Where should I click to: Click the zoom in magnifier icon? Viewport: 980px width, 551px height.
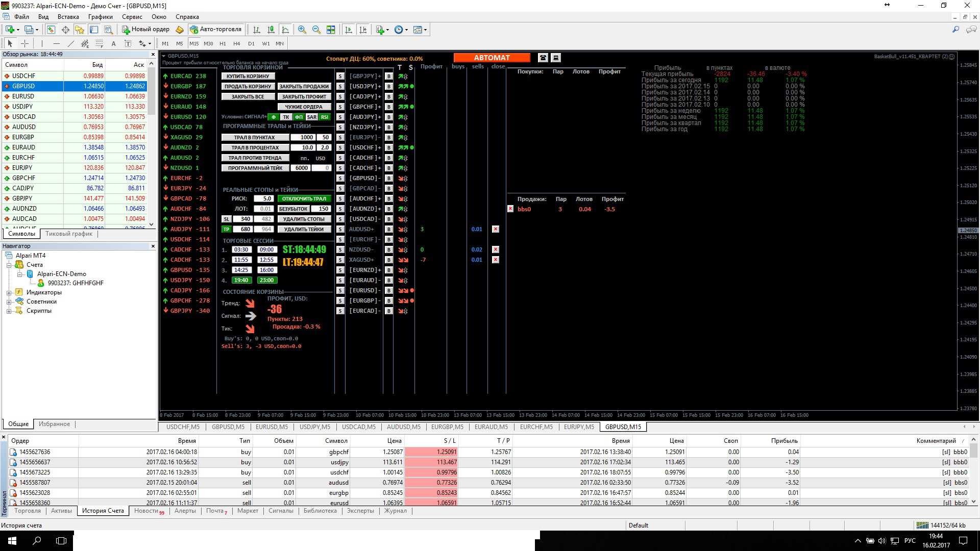tap(302, 30)
